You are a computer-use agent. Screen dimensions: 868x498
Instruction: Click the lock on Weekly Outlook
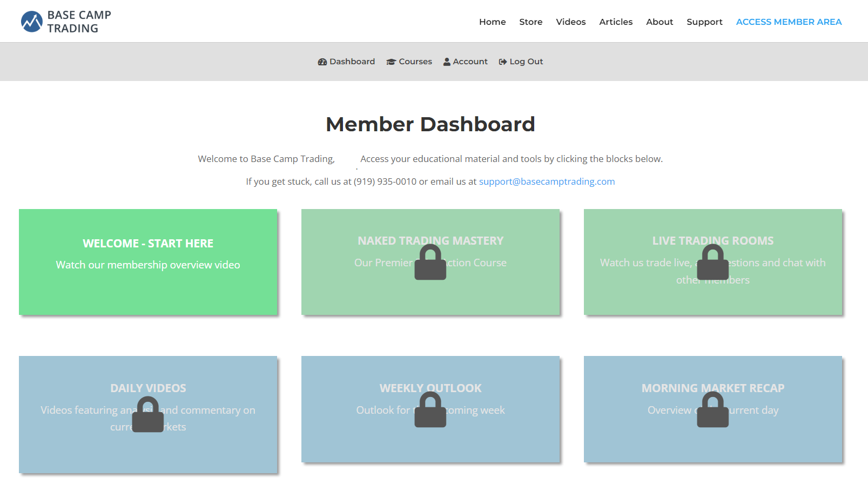430,409
